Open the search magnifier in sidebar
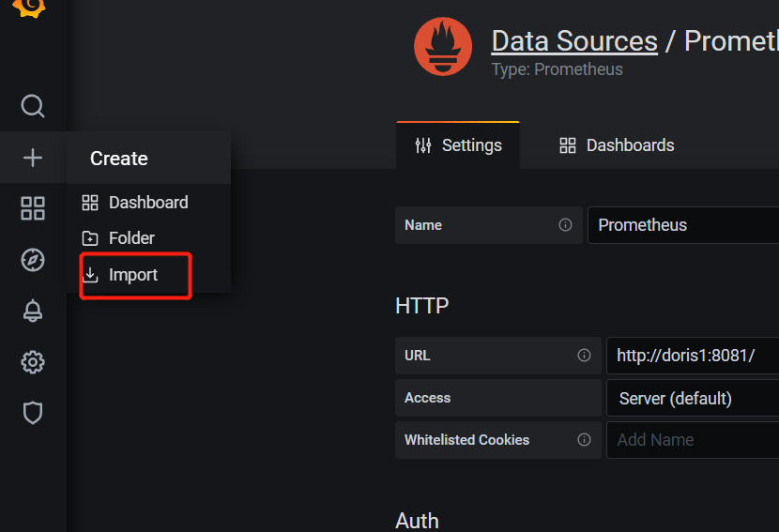Viewport: 779px width, 532px height. click(x=33, y=106)
